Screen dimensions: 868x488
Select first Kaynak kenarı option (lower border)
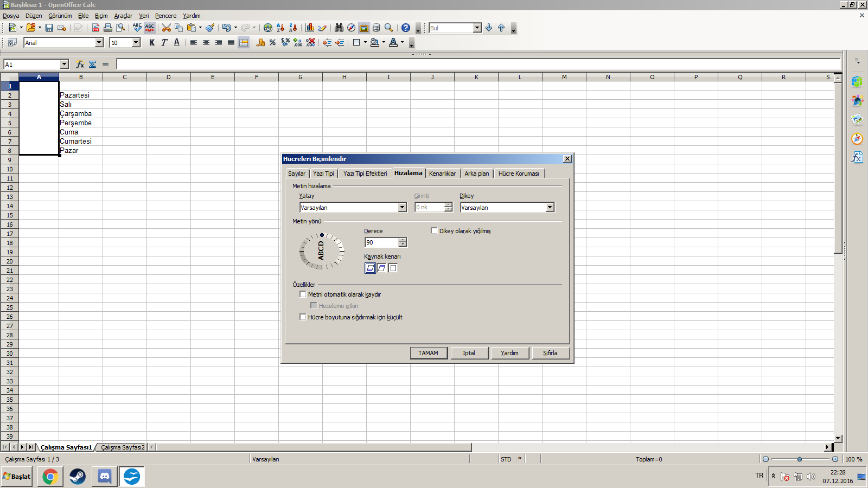click(x=370, y=268)
